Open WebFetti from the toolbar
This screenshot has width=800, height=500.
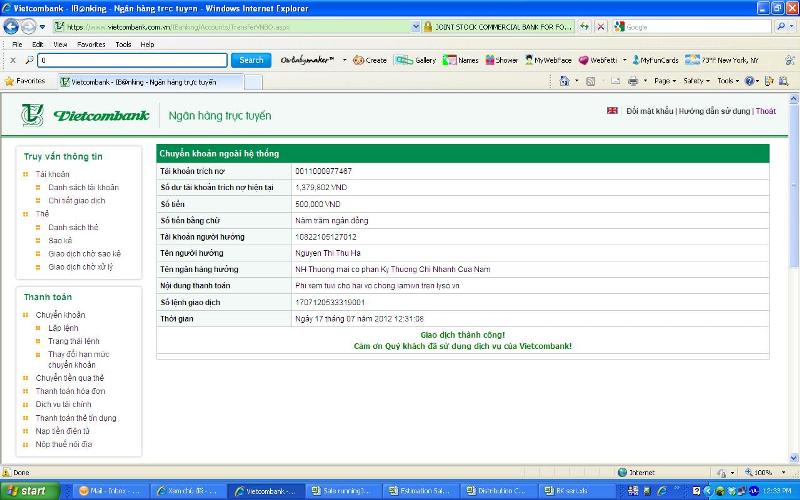pyautogui.click(x=598, y=60)
